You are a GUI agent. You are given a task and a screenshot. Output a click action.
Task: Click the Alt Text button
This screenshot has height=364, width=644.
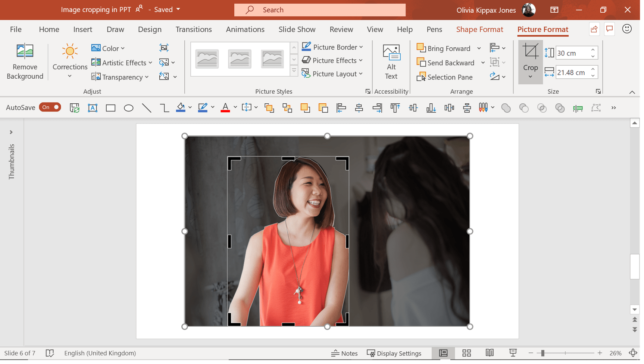coord(391,62)
